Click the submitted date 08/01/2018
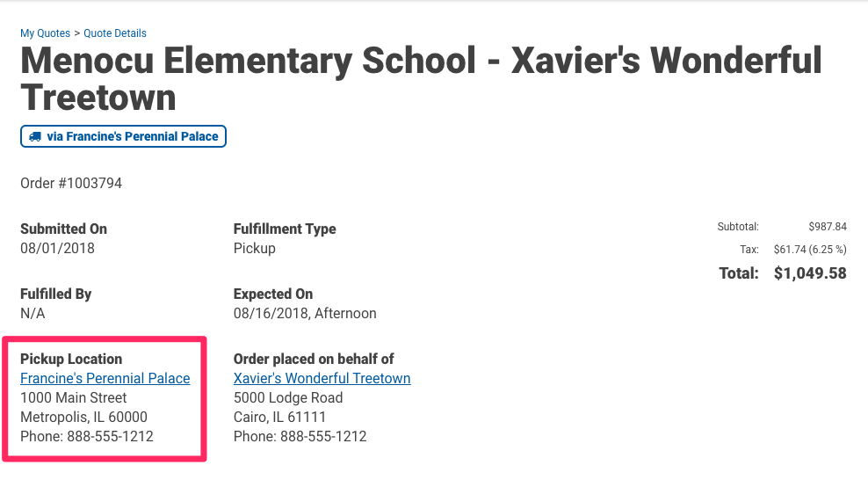 pyautogui.click(x=58, y=248)
